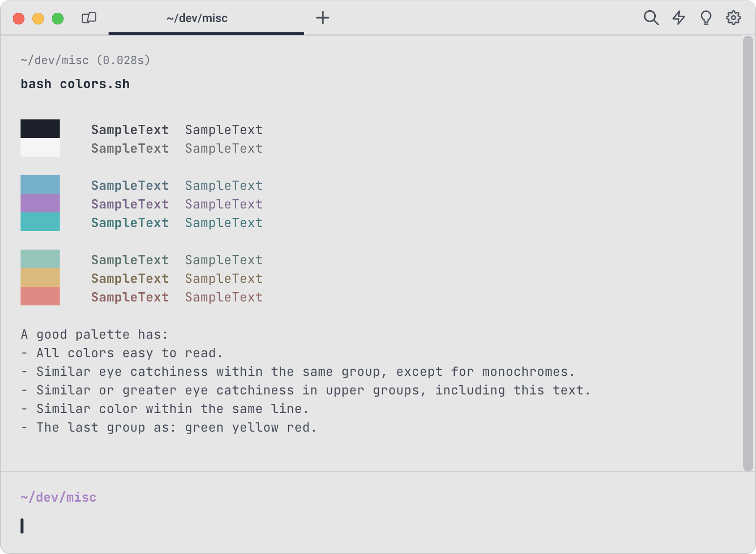Viewport: 756px width, 554px height.
Task: Click the yellow tan color swatch
Action: point(40,277)
